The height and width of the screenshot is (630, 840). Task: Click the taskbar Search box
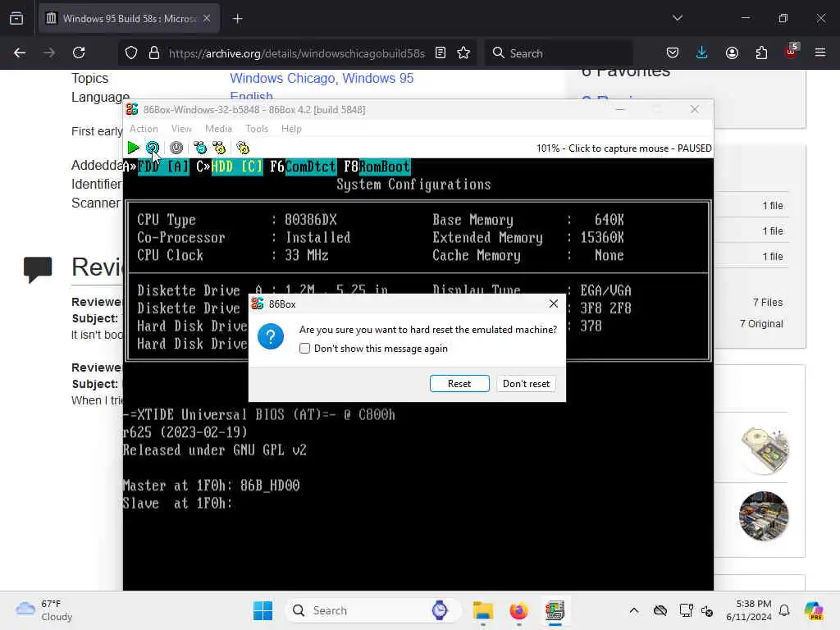point(373,610)
